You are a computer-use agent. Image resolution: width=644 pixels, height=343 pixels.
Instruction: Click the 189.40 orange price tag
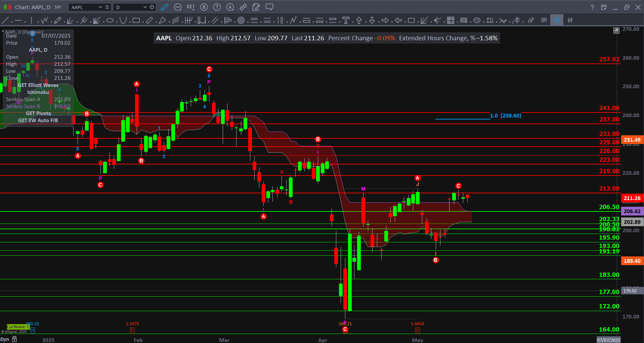[632, 261]
